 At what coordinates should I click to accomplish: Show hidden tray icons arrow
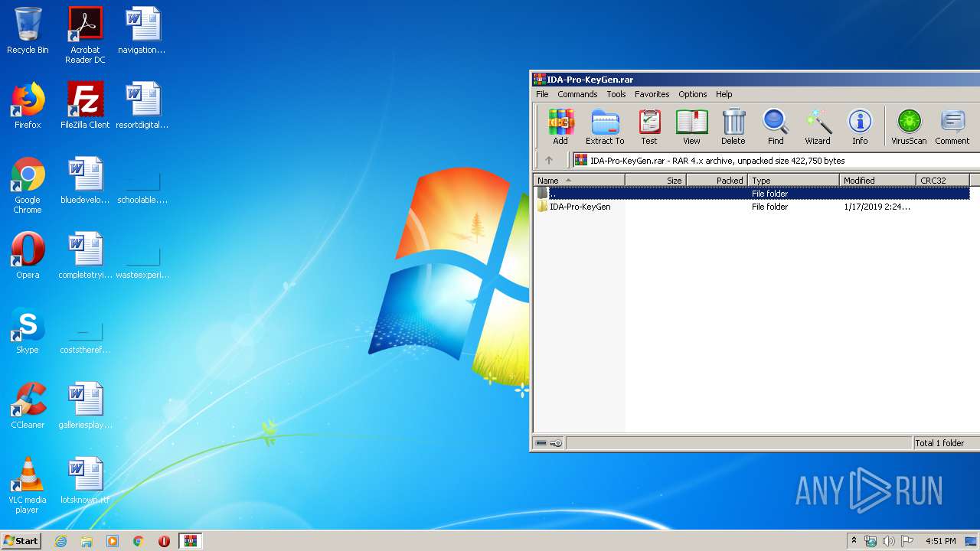pyautogui.click(x=854, y=541)
